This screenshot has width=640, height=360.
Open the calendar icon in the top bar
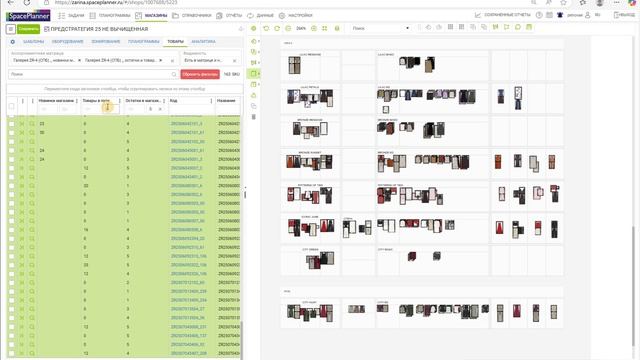[549, 15]
